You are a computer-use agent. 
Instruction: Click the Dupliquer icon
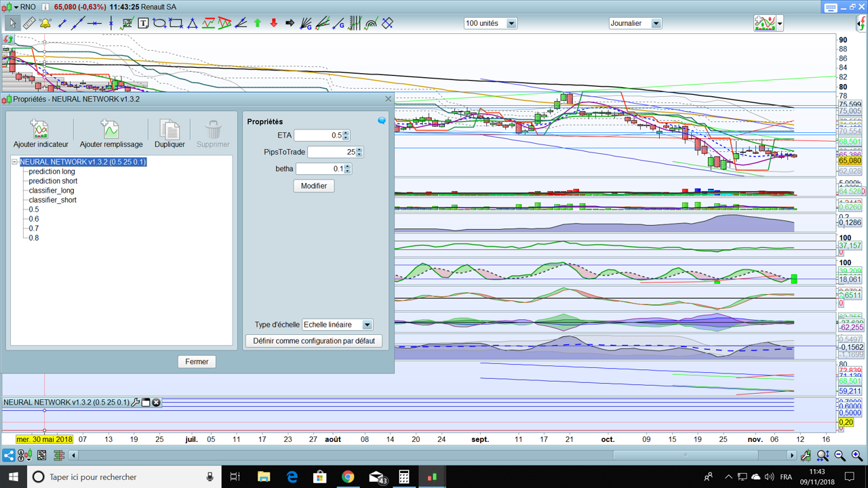click(x=170, y=129)
